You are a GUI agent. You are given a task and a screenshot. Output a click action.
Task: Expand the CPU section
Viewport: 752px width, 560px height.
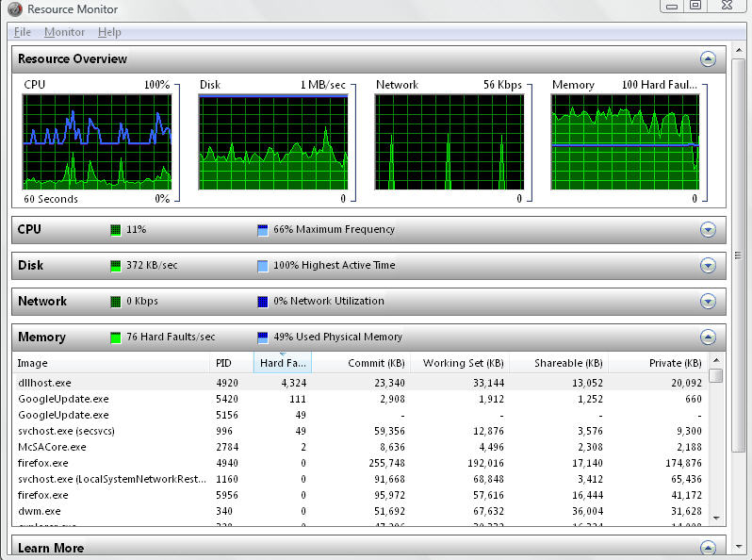tap(708, 229)
